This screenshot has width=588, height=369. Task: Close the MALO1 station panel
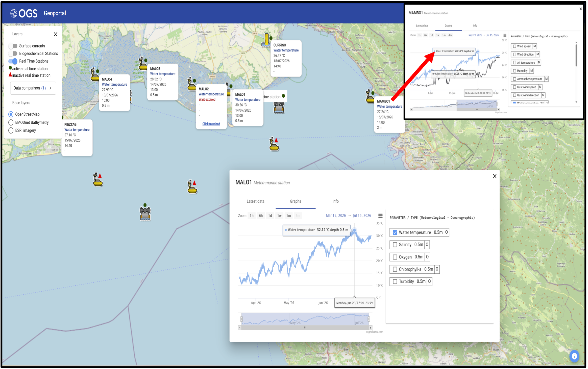495,176
